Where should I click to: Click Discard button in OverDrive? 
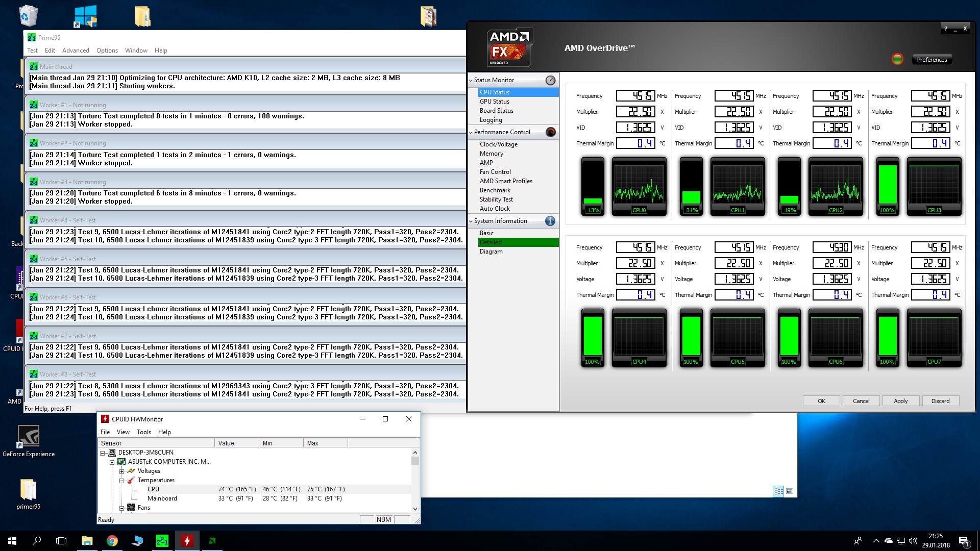[941, 401]
